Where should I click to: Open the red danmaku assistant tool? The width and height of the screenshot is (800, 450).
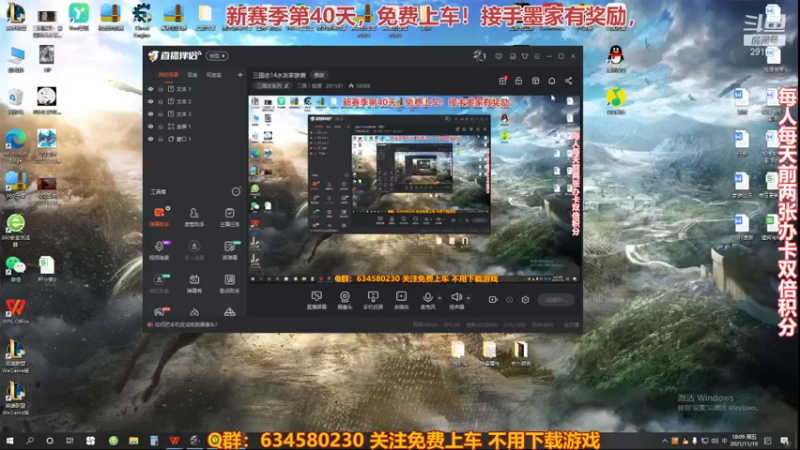click(159, 216)
